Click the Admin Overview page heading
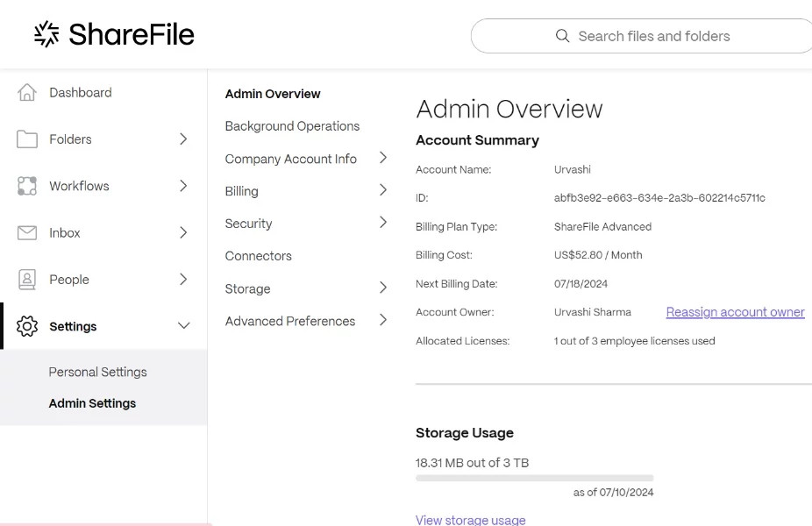Screen dimensions: 812x526 (509, 110)
